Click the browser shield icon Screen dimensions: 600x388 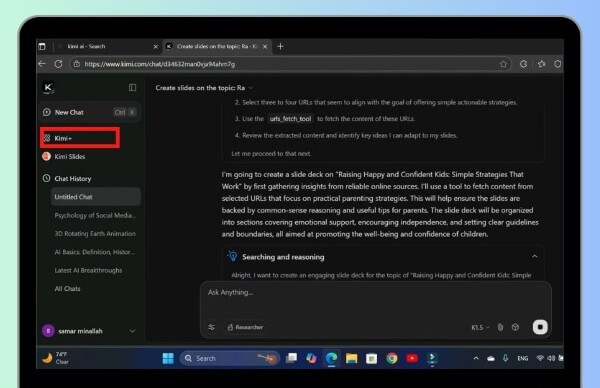pos(558,64)
